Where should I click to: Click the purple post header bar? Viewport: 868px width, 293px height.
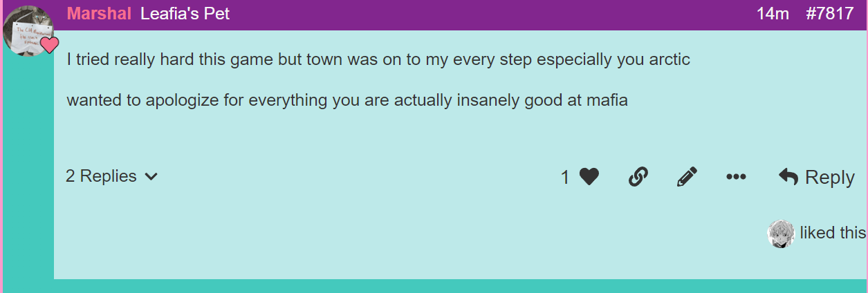[x=461, y=15]
